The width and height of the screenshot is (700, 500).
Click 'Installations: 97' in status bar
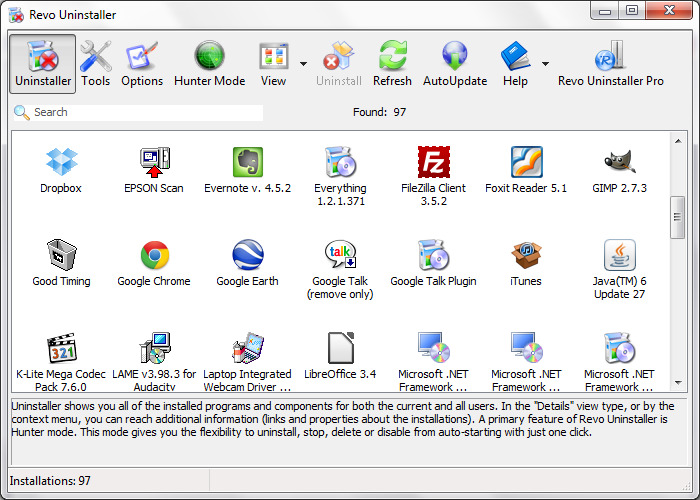[50, 481]
